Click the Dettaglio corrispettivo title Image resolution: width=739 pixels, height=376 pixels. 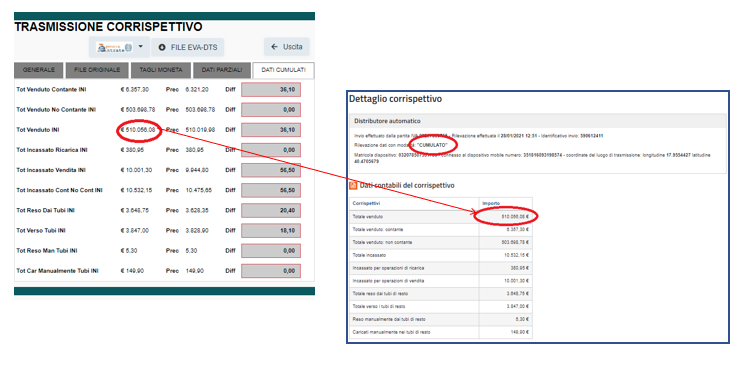pyautogui.click(x=395, y=99)
